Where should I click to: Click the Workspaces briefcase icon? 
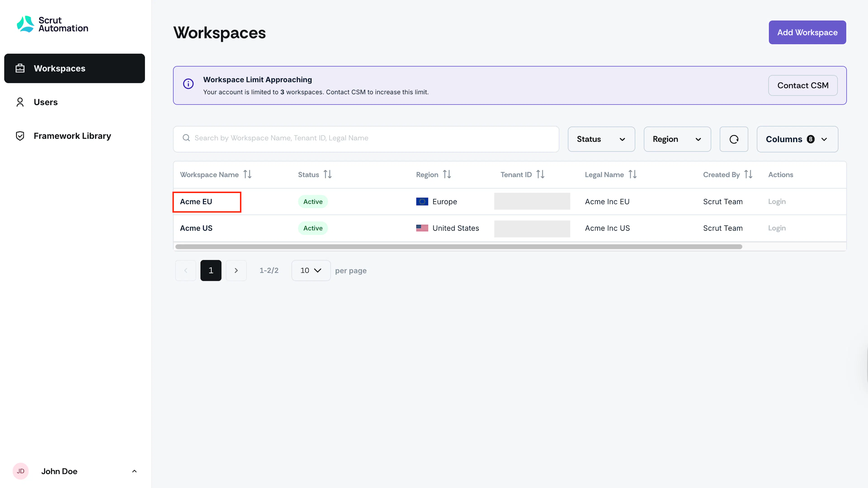point(20,68)
